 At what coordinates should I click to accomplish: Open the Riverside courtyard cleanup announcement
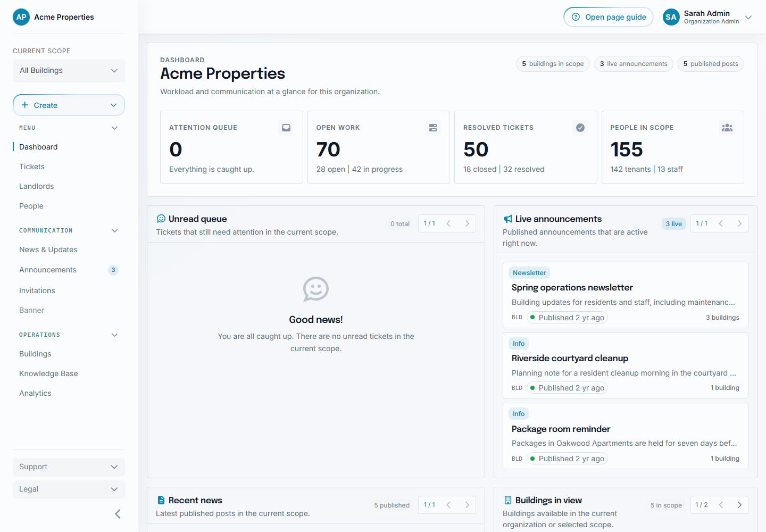coord(626,365)
